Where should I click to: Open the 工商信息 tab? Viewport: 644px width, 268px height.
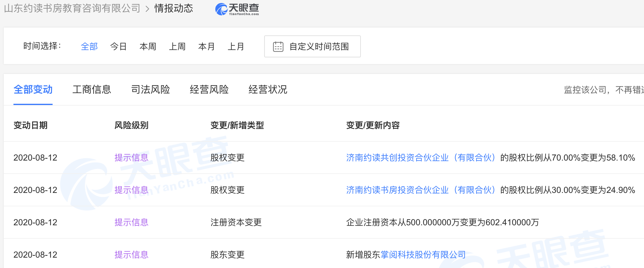click(92, 90)
